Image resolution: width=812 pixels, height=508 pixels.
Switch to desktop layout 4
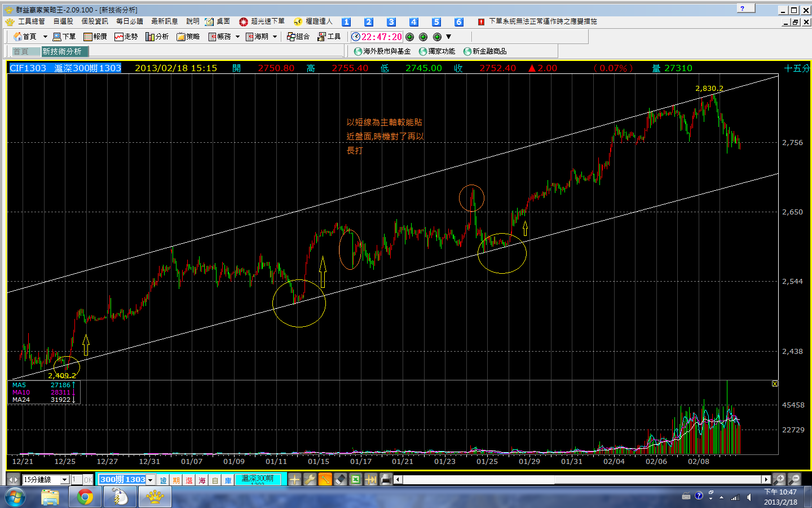tap(414, 22)
